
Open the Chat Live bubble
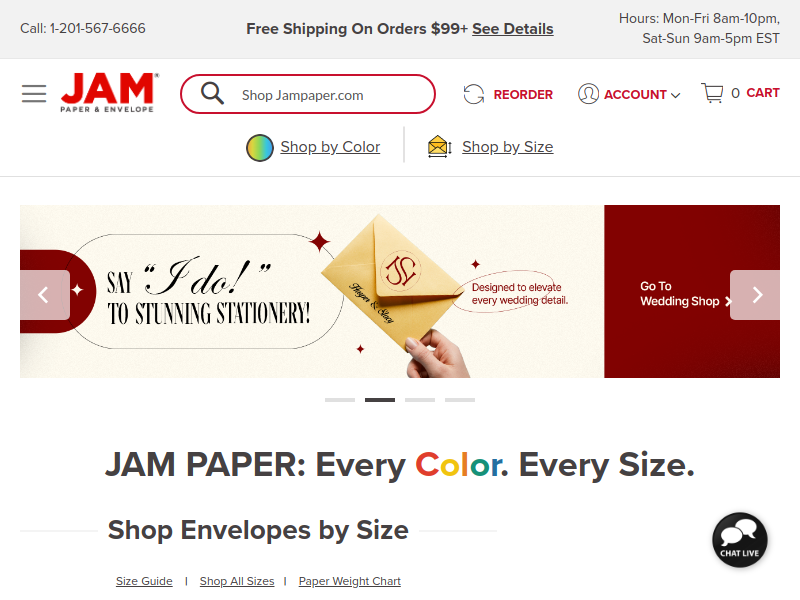tap(739, 540)
